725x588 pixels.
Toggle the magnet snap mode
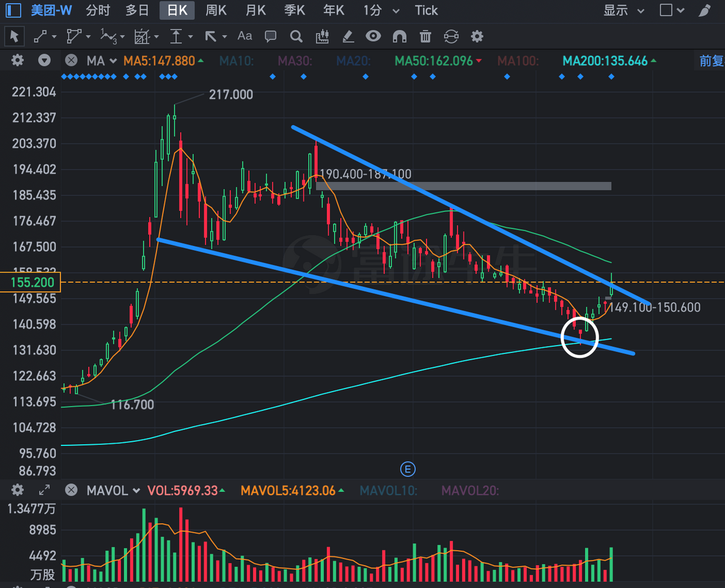coord(399,36)
